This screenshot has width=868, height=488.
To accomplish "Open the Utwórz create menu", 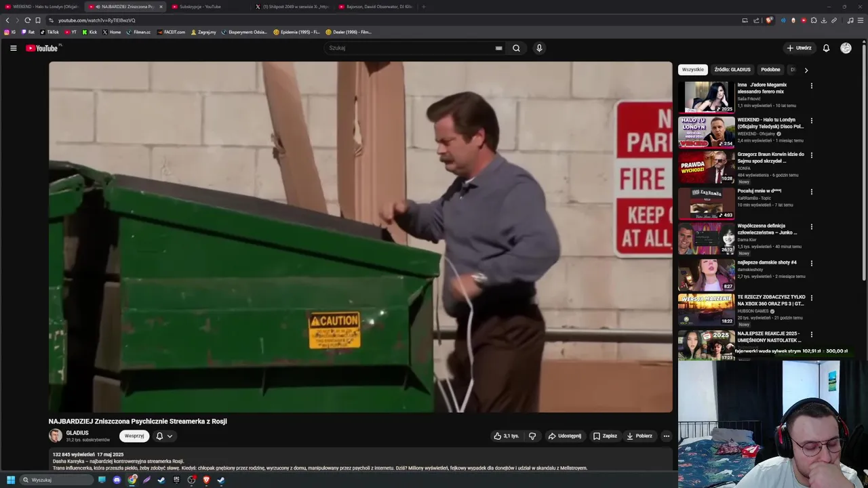I will pyautogui.click(x=799, y=48).
